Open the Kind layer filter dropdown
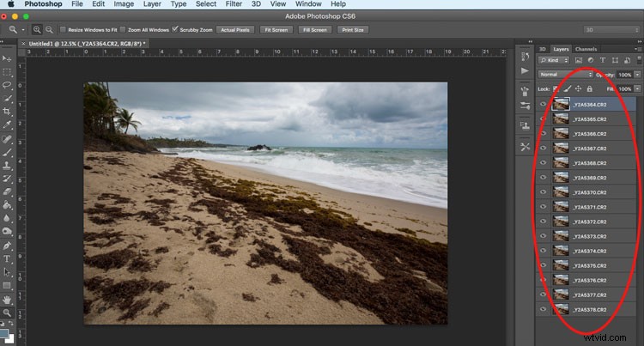The height and width of the screenshot is (346, 644). tap(554, 60)
